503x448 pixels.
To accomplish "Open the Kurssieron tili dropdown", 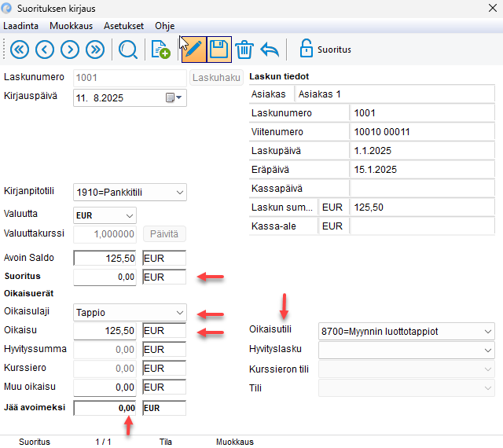I will point(488,369).
